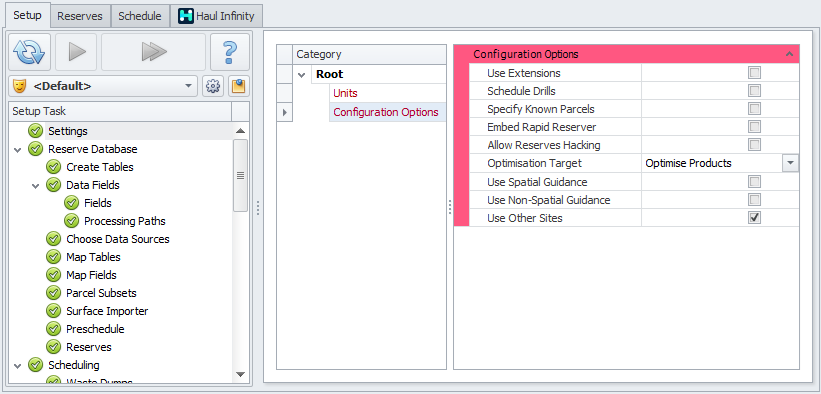
Task: Click green check icon next to Scheduling
Action: [35, 365]
